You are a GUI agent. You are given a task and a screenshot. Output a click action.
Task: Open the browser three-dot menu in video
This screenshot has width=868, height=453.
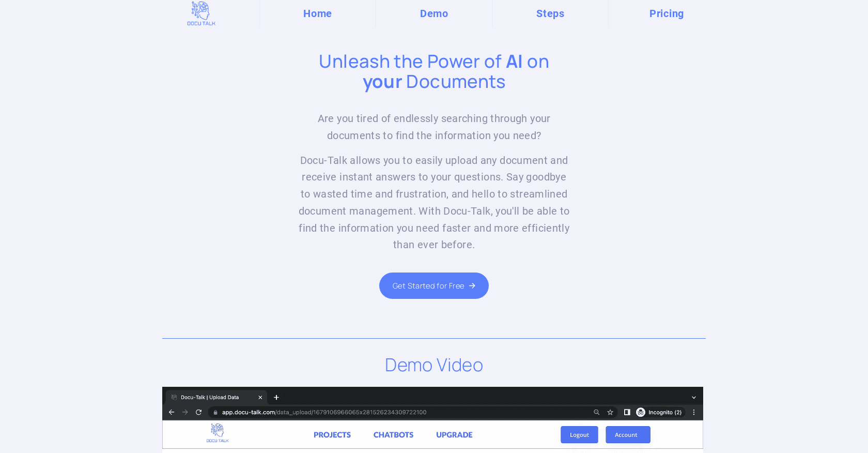point(694,412)
